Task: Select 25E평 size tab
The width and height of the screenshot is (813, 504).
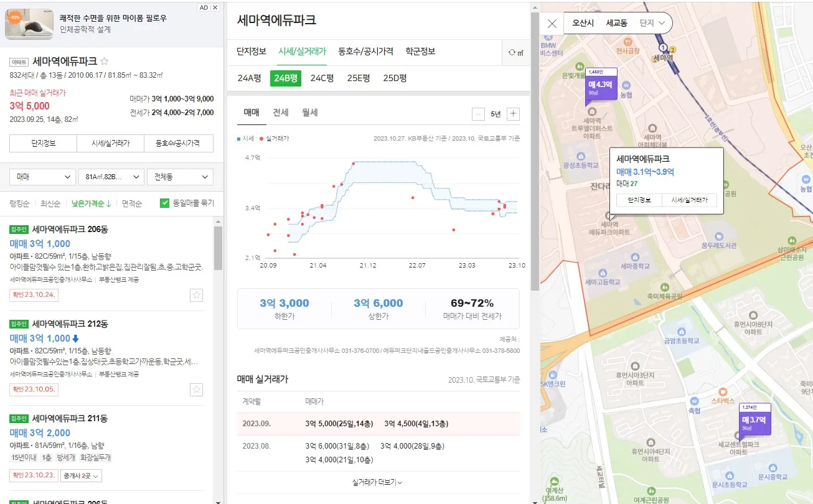Action: tap(359, 78)
